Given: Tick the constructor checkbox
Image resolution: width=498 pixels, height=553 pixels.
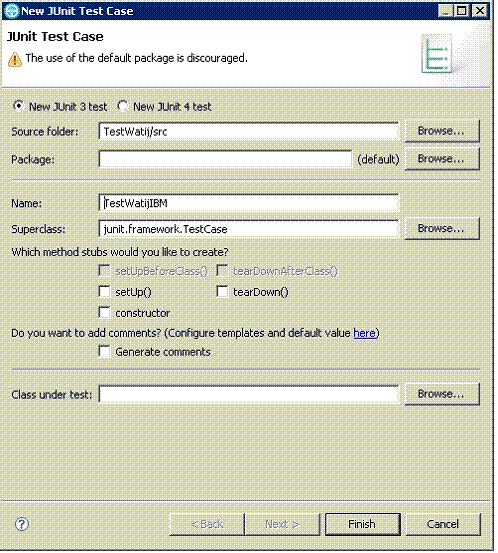Looking at the screenshot, I should tap(104, 312).
